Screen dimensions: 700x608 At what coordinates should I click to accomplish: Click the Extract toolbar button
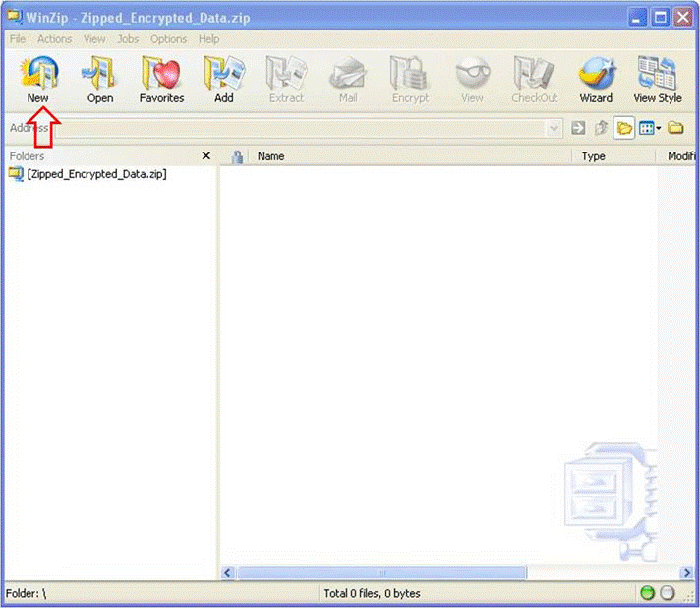pos(286,80)
